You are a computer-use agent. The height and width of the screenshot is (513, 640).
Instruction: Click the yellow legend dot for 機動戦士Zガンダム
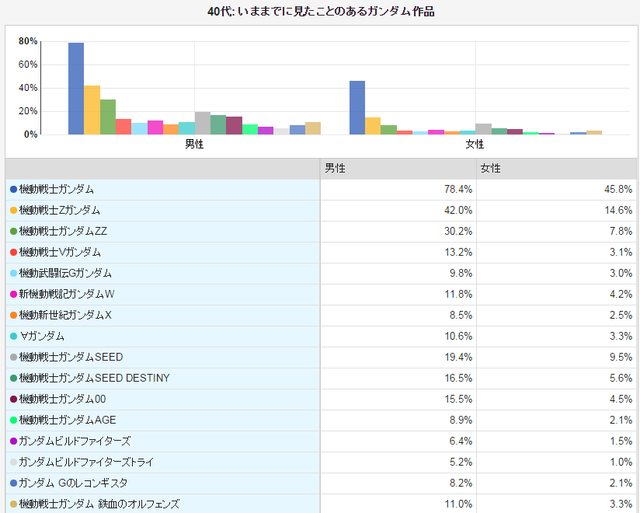(x=13, y=210)
